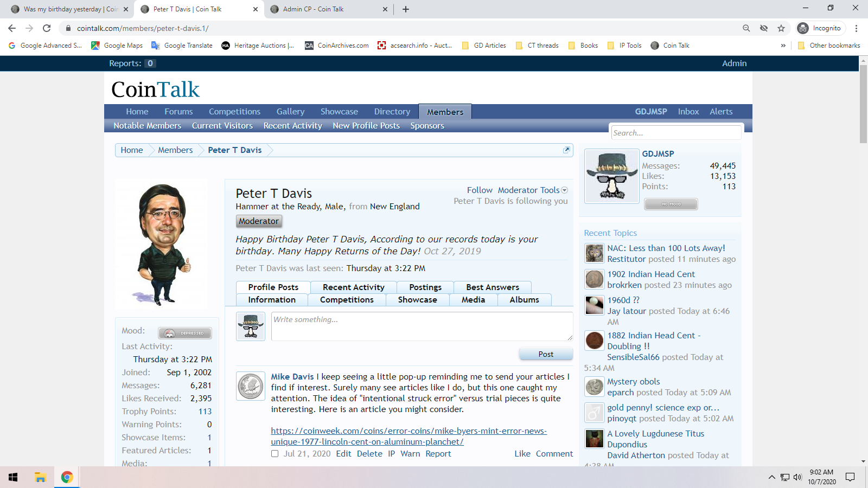Click the Google Maps bookmark icon
This screenshot has width=868, height=488.
95,46
